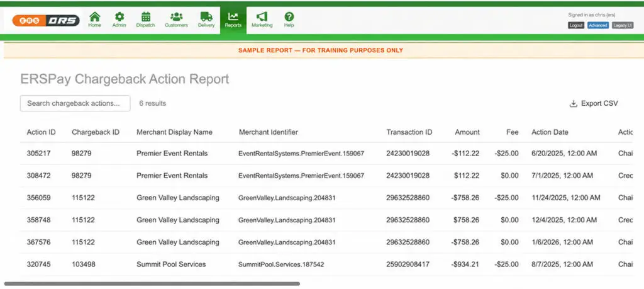
Task: Select Action ID 356059 cell
Action: click(x=38, y=198)
